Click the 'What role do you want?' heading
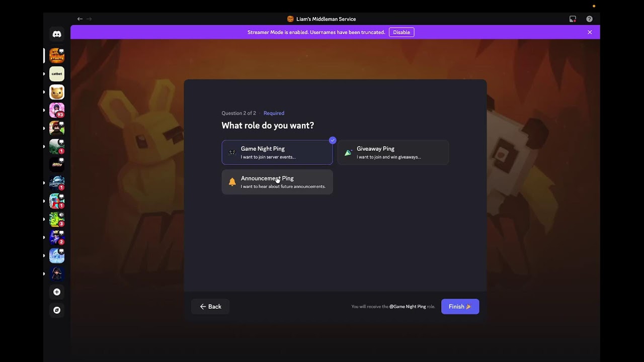 click(268, 125)
